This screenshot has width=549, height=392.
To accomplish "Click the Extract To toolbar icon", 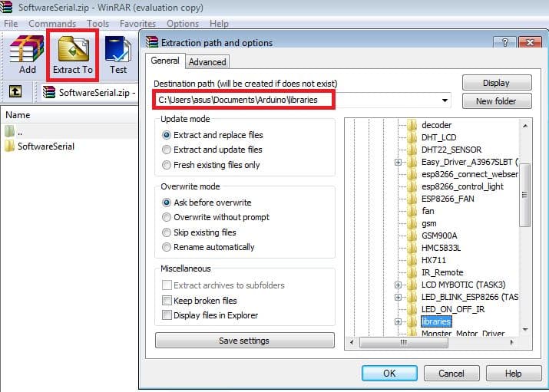I will 72,54.
